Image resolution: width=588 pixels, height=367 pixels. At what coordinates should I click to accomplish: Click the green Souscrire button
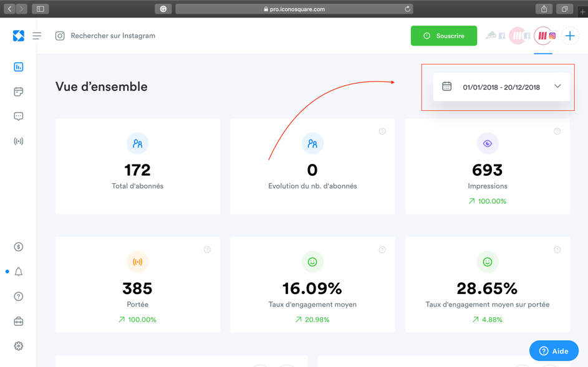[443, 36]
